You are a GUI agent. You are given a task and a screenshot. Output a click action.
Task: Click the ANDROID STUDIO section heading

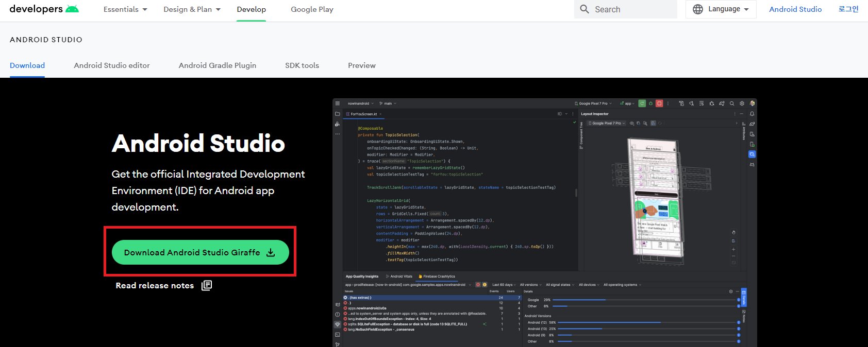click(x=46, y=40)
